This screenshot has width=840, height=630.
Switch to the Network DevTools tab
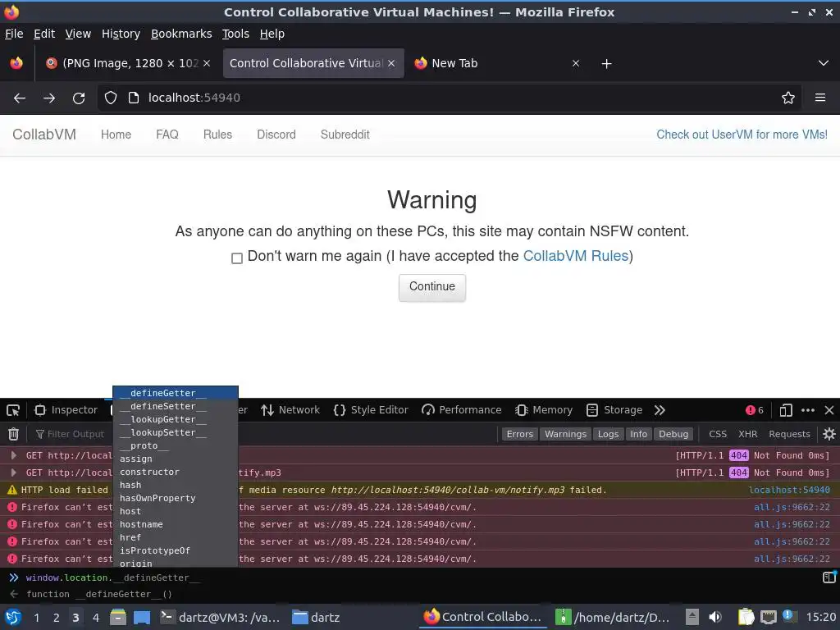click(x=290, y=410)
